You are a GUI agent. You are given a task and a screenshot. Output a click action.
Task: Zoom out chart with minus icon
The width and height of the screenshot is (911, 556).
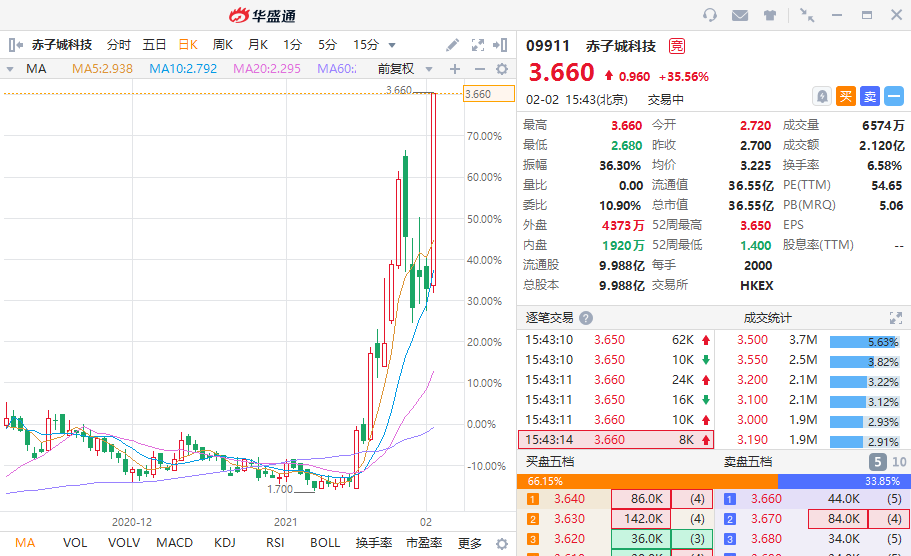(x=479, y=69)
